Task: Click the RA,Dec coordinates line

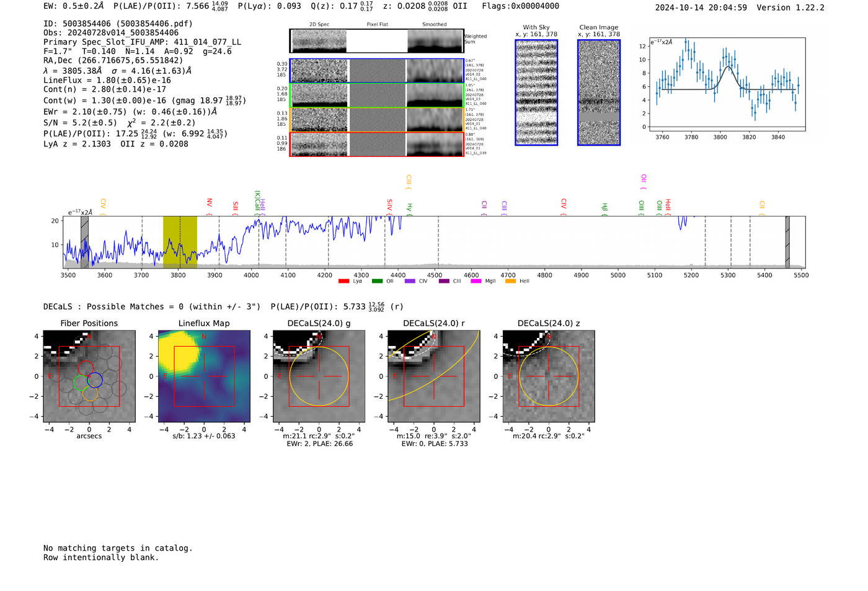Action: (113, 60)
